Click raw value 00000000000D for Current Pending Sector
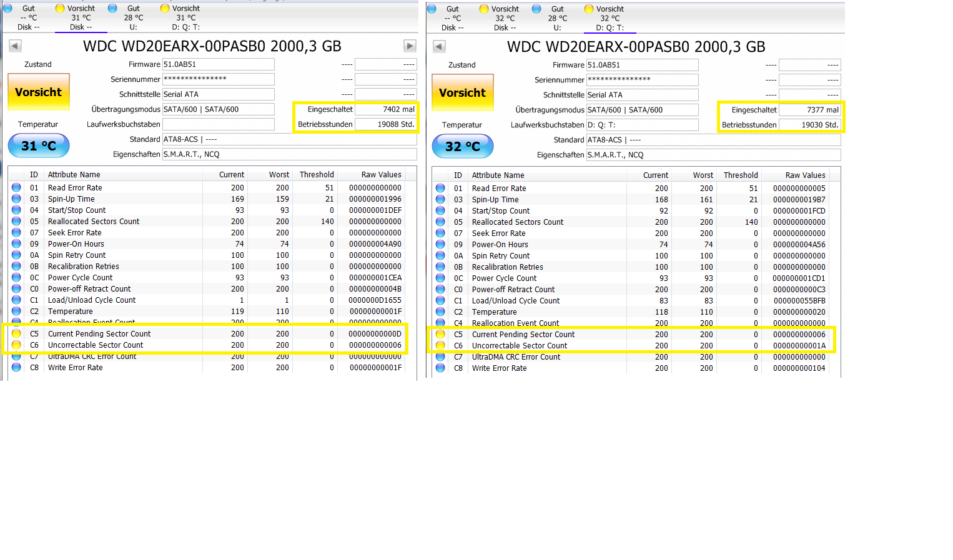This screenshot has width=953, height=560. [x=375, y=333]
